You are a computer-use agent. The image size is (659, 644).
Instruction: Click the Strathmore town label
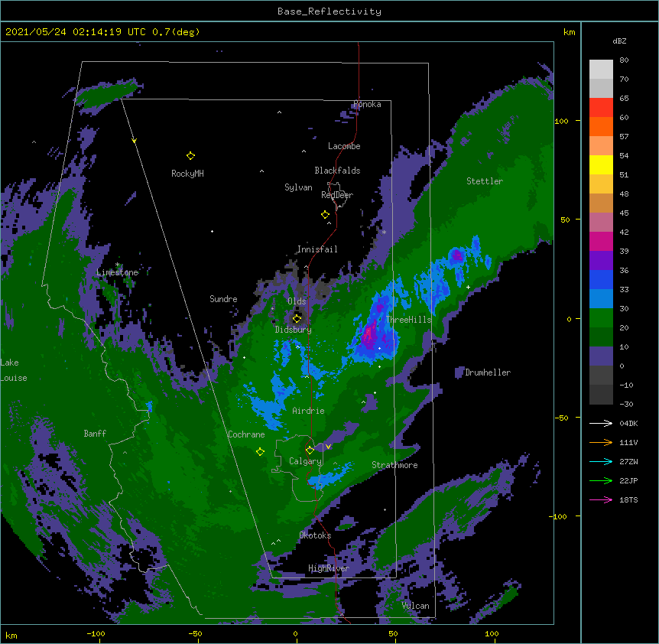click(394, 465)
